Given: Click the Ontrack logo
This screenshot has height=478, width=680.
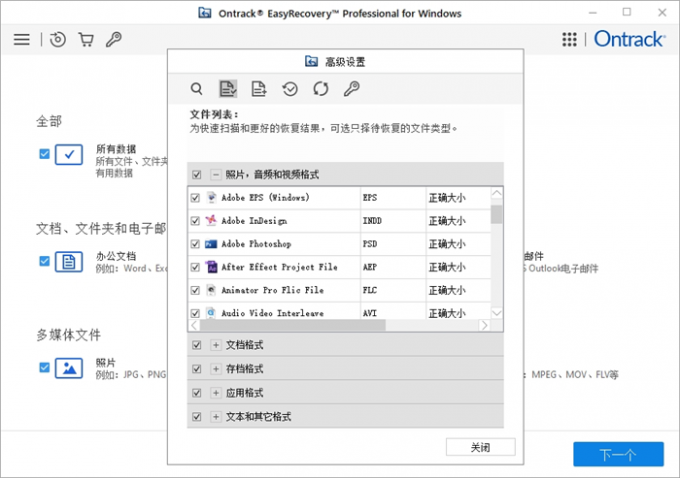Looking at the screenshot, I should 629,39.
